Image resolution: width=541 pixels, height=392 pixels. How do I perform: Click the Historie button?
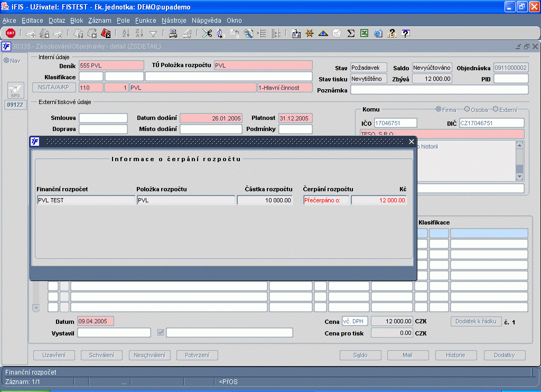pos(455,355)
